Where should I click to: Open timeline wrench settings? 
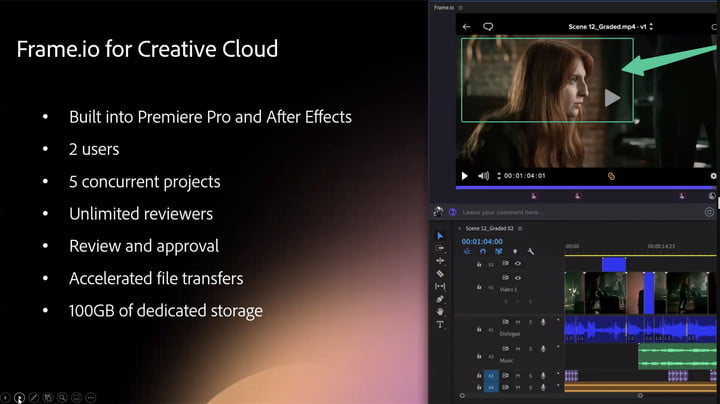[x=531, y=251]
